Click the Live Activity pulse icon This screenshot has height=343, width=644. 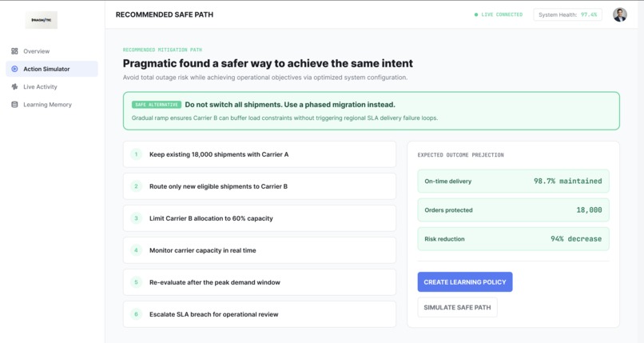click(x=14, y=86)
